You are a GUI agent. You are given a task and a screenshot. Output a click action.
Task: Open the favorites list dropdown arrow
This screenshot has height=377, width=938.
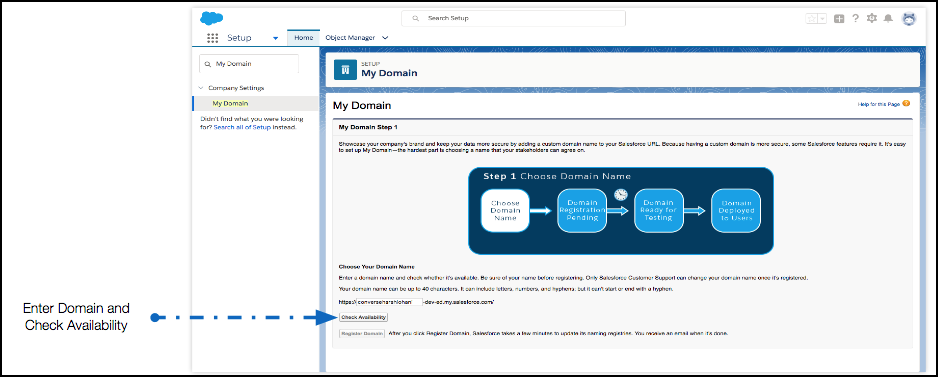click(823, 19)
